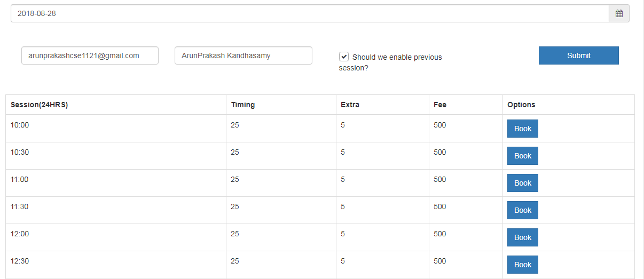Click the email address input field
644x279 pixels.
pos(90,55)
